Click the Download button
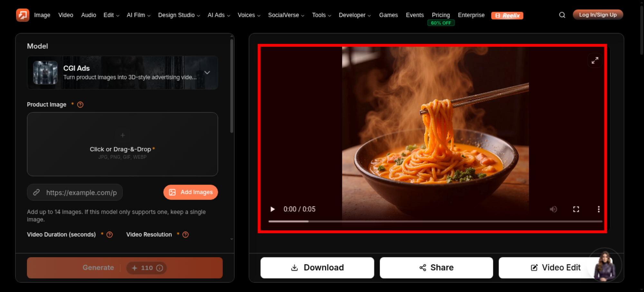The image size is (644, 292). pyautogui.click(x=317, y=268)
